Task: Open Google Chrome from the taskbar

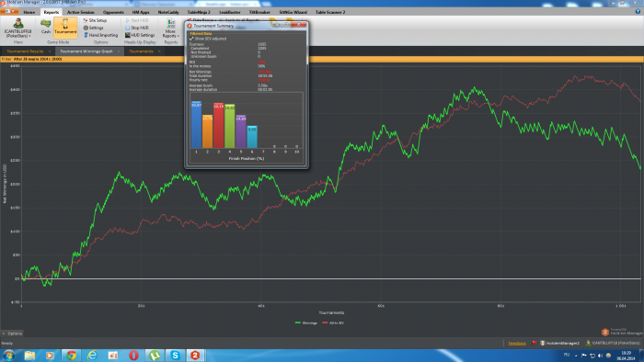Action: coord(71,356)
